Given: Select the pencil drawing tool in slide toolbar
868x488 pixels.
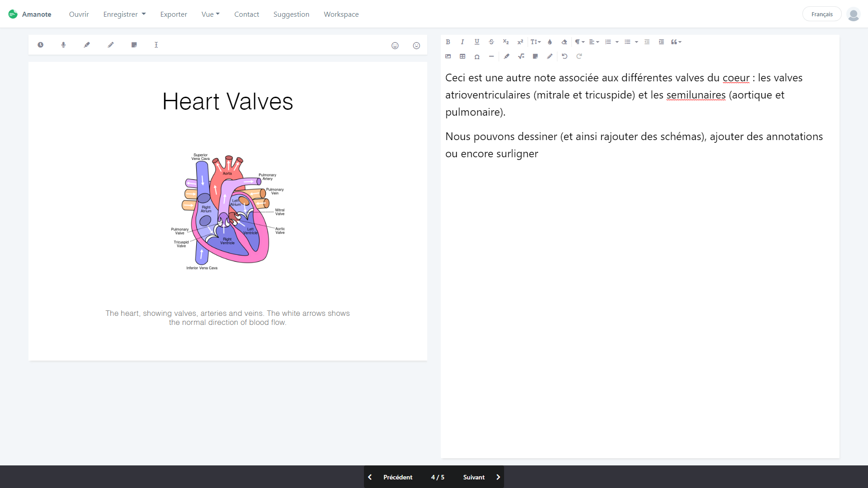Looking at the screenshot, I should coord(111,45).
